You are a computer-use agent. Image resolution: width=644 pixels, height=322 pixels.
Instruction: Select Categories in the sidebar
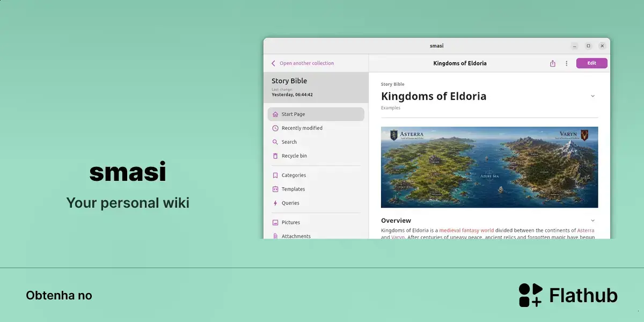316,175
